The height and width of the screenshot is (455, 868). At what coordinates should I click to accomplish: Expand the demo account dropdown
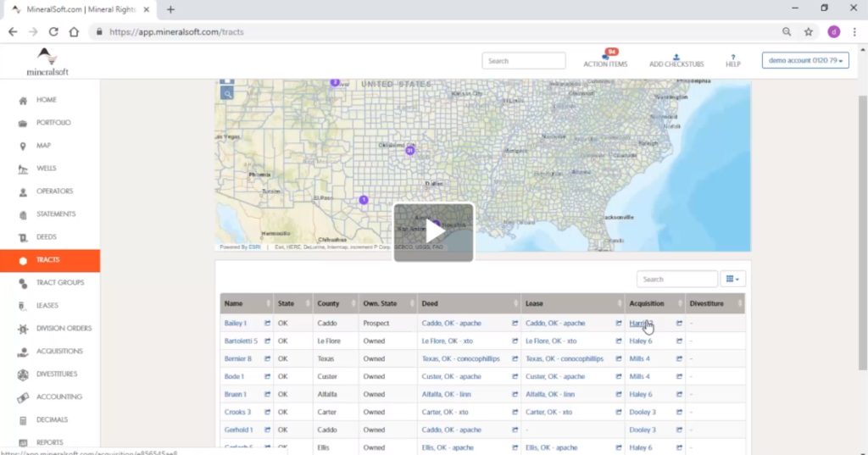pyautogui.click(x=805, y=60)
